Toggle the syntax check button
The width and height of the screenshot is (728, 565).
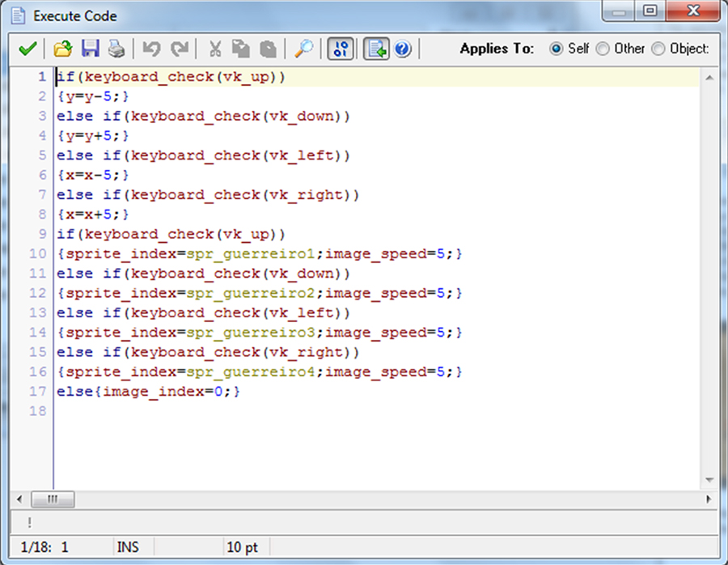(340, 49)
